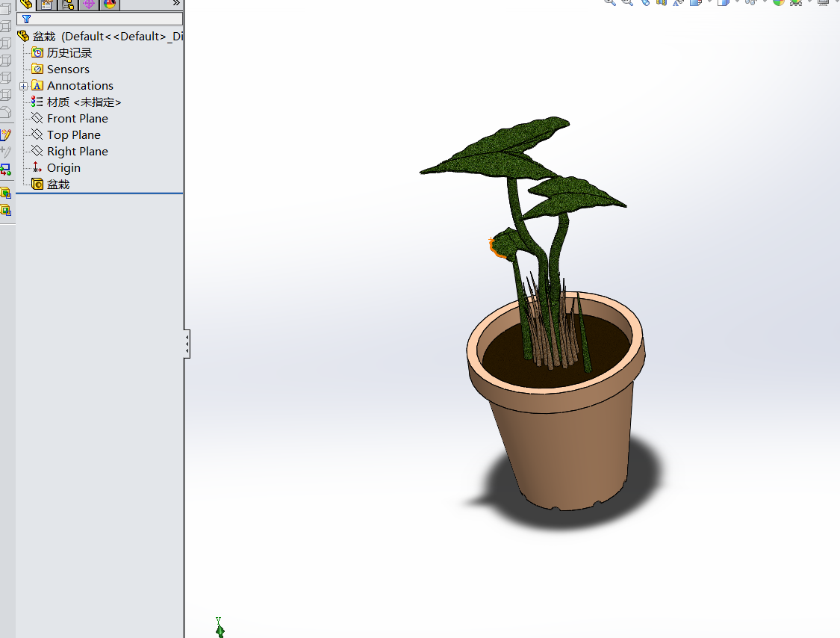Open the ConfigurationManager tab
Viewport: 840px width, 638px height.
point(68,4)
